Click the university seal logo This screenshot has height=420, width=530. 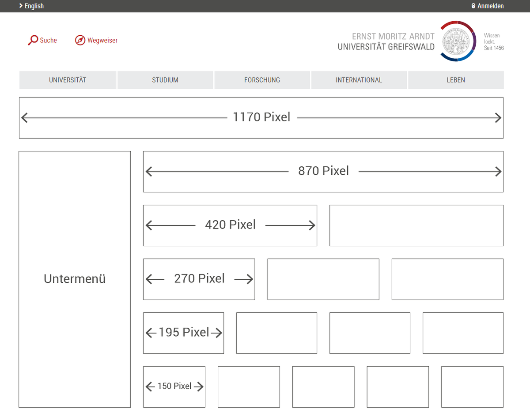tap(458, 41)
